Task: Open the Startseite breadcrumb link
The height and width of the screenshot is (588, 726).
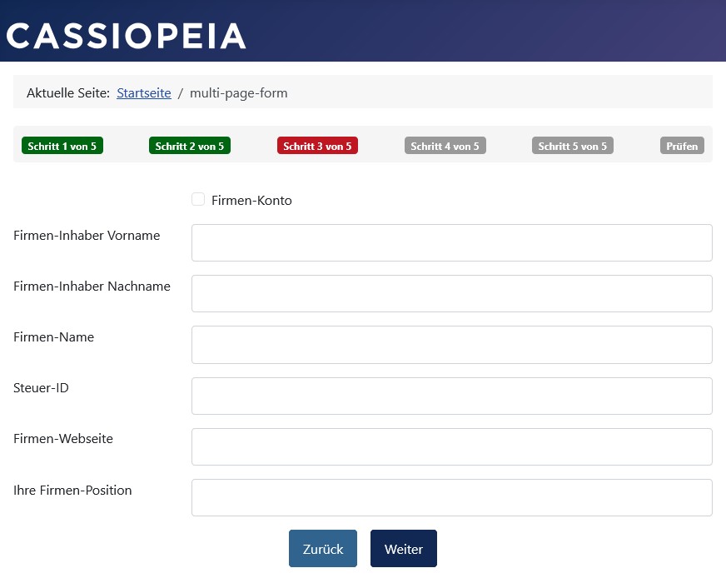Action: 144,93
